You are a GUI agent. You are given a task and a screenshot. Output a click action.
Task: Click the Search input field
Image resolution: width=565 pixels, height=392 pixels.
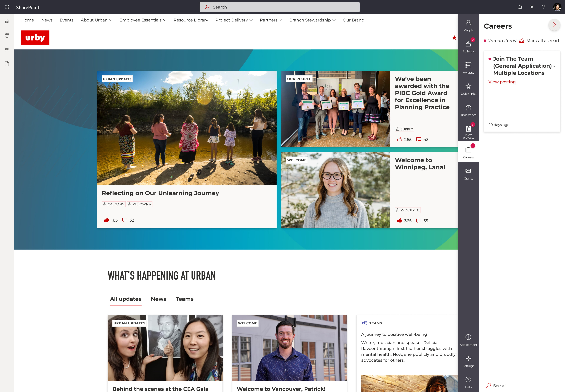point(280,7)
